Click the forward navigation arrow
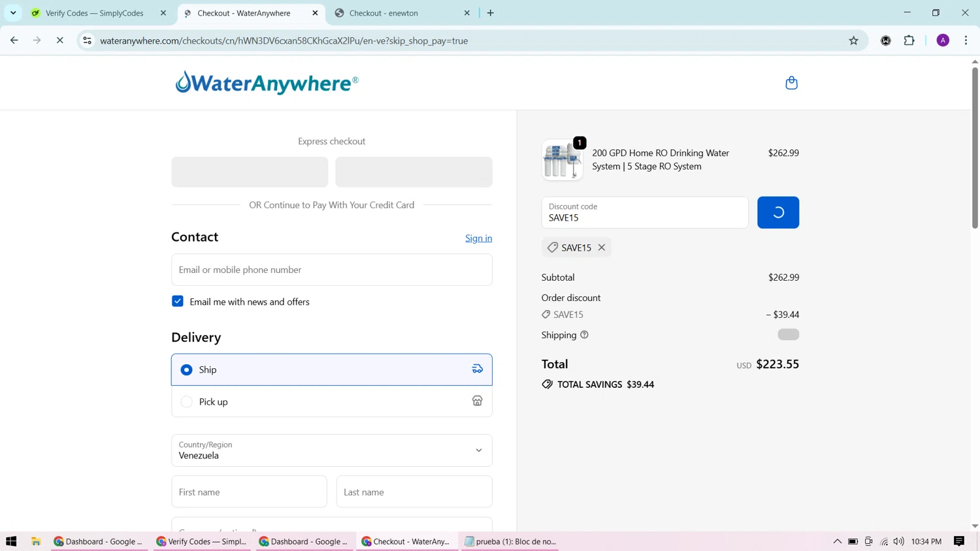 pyautogui.click(x=37, y=40)
